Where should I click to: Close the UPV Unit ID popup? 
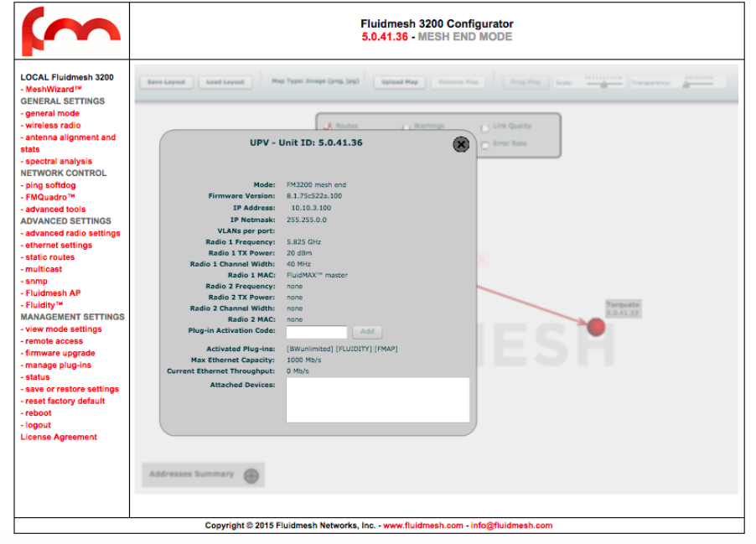tap(461, 143)
